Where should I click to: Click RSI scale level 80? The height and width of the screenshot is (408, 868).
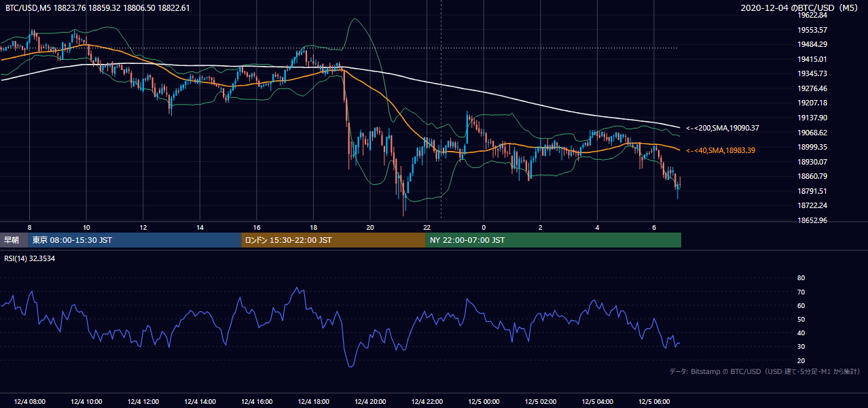801,278
